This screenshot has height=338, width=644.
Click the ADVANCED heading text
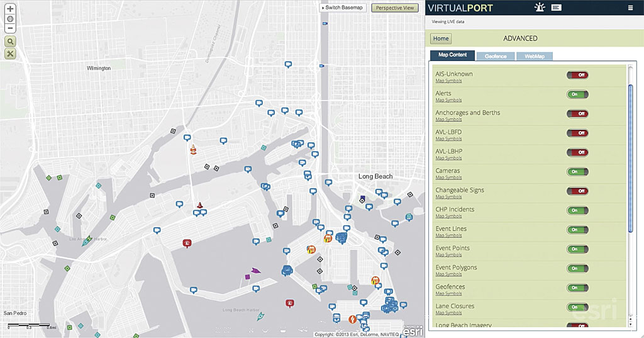click(520, 38)
